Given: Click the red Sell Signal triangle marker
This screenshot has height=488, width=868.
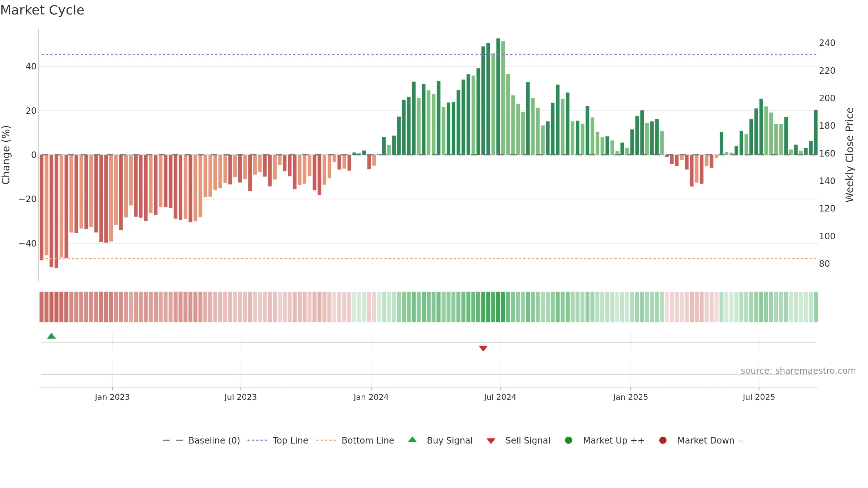Looking at the screenshot, I should pos(483,348).
